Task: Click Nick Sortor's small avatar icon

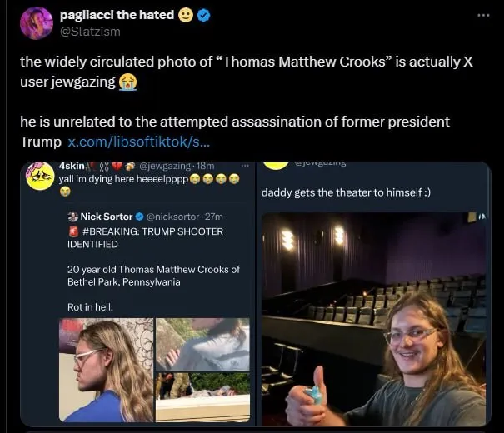Action: [73, 216]
